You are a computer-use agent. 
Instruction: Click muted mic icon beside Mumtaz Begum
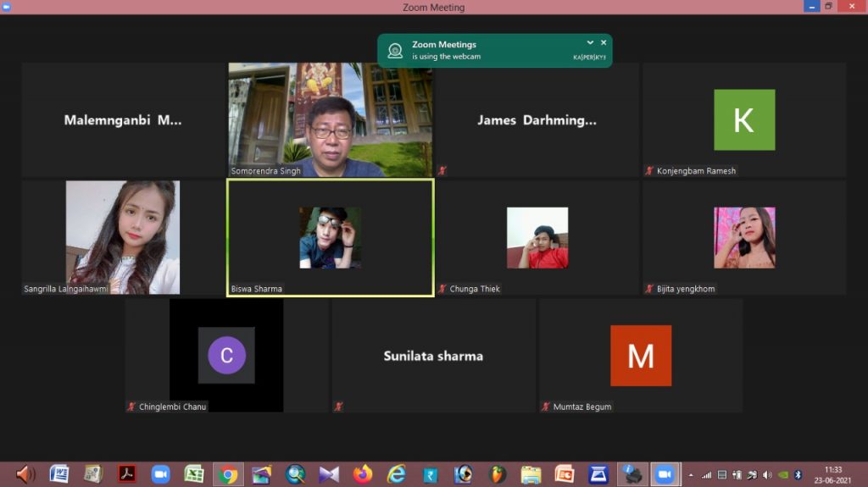coord(546,407)
